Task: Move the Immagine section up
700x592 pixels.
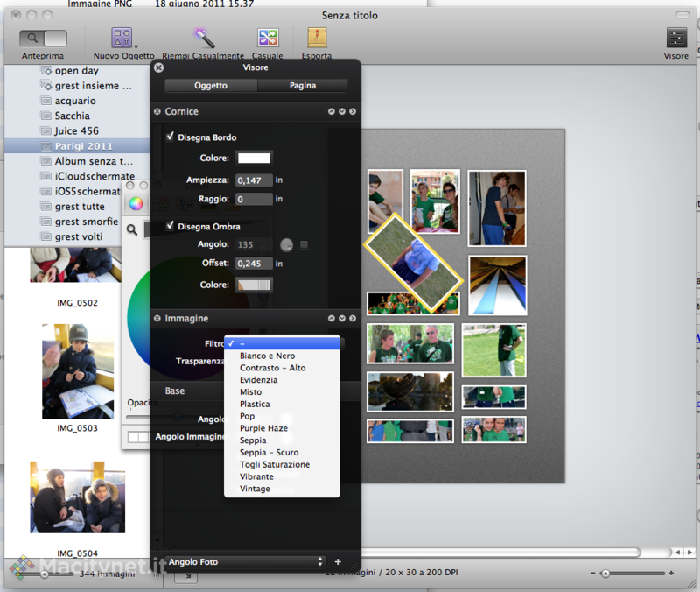Action: click(x=332, y=318)
